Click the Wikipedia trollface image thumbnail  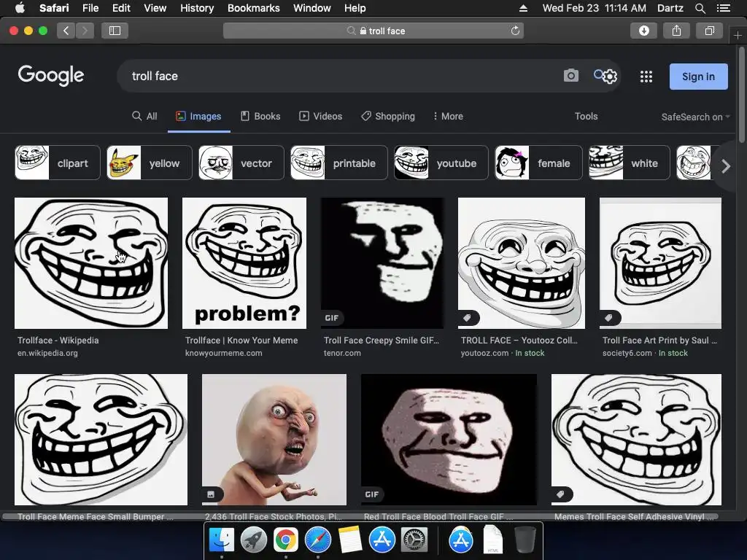click(91, 262)
